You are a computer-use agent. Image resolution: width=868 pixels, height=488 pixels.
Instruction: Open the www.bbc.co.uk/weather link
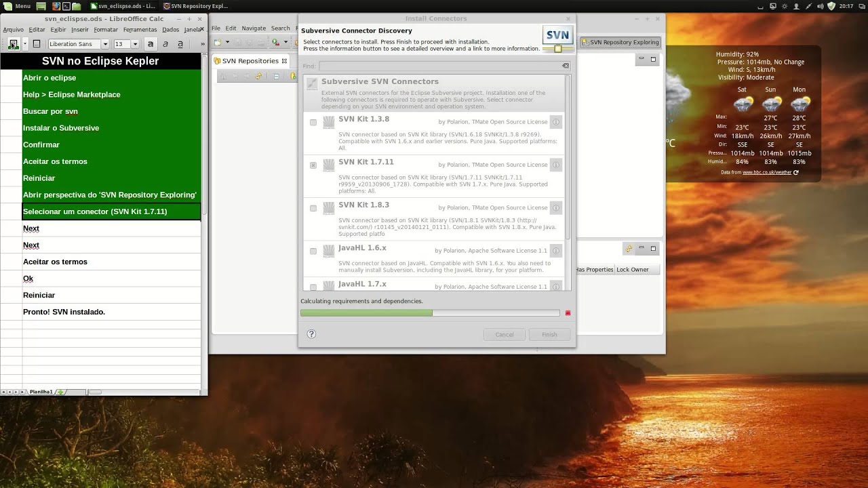tap(767, 172)
